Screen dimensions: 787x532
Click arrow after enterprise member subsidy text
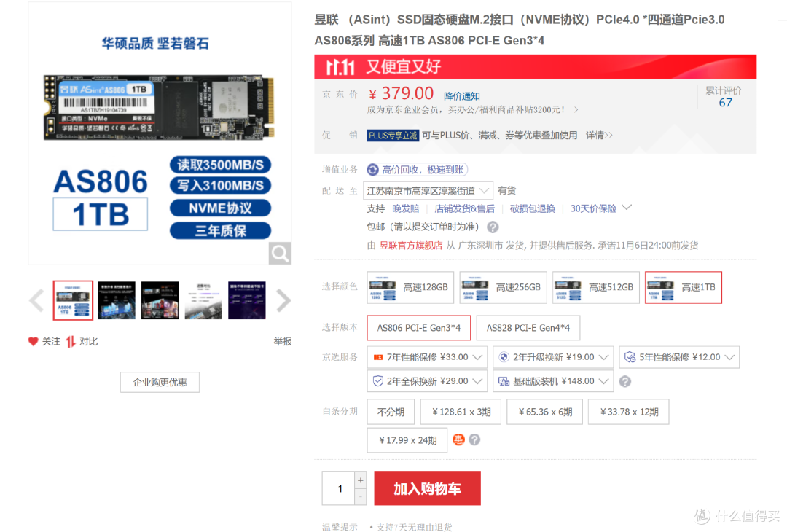click(x=576, y=109)
